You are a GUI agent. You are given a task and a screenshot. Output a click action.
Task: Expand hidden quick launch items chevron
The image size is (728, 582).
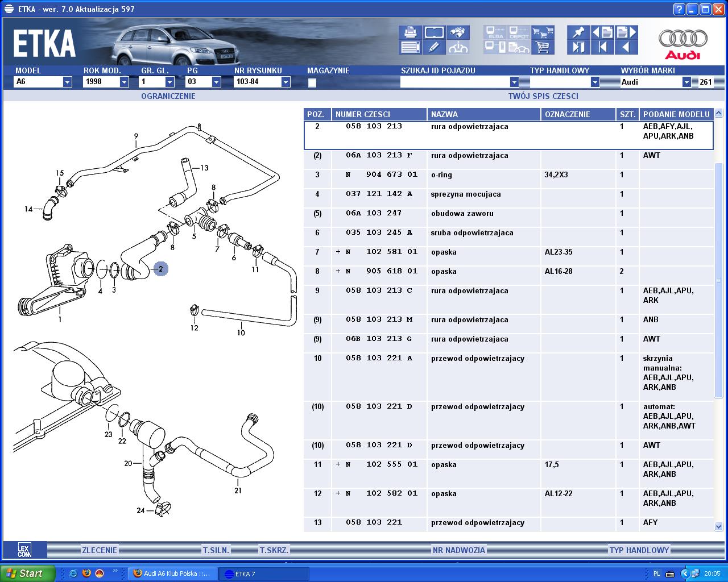[115, 571]
